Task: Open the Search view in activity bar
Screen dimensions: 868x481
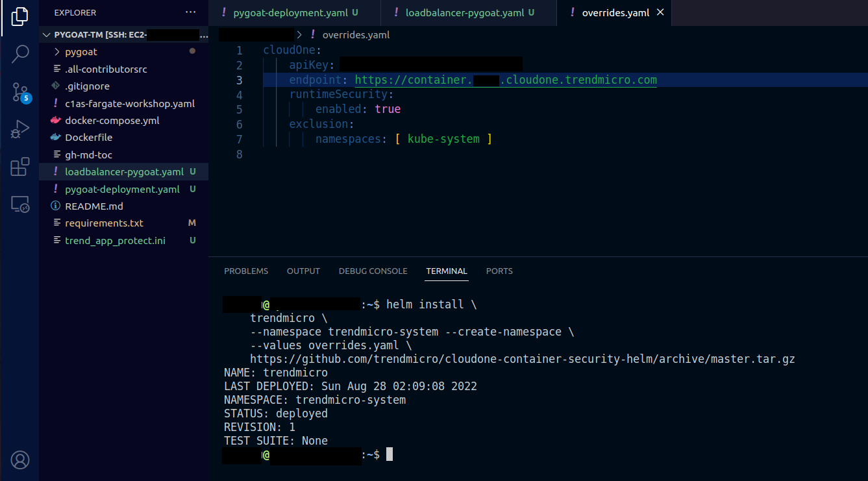Action: coord(19,54)
